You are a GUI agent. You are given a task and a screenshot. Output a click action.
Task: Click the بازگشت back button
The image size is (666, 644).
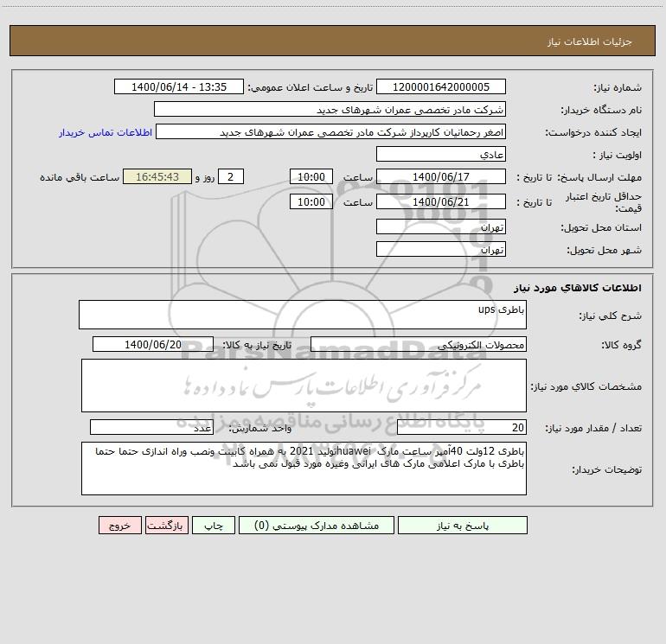[x=166, y=525]
